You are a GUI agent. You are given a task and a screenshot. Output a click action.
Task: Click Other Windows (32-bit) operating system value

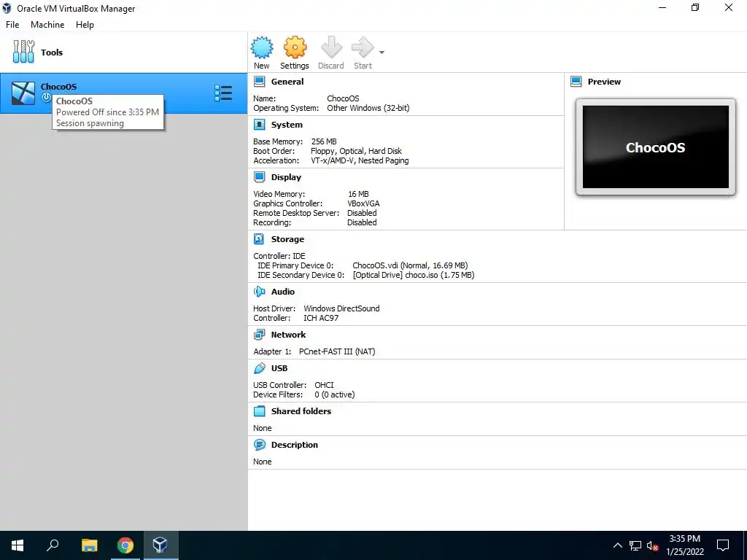[x=368, y=108]
